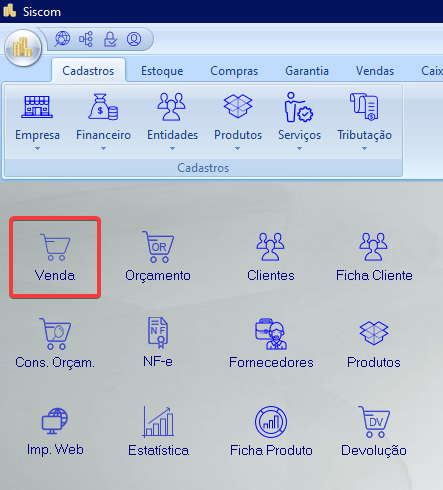The image size is (443, 490).
Task: Open the NF-e document icon
Action: (x=158, y=342)
